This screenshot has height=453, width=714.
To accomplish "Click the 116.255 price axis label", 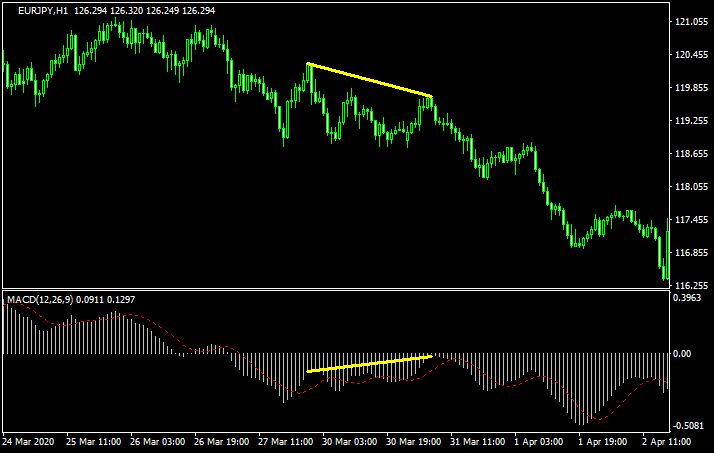I will click(692, 286).
